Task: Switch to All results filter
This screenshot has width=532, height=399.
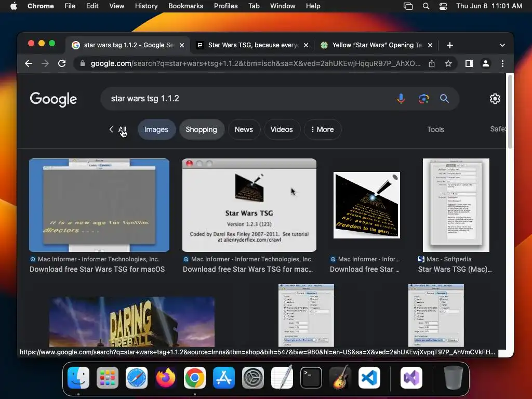Action: (x=122, y=129)
